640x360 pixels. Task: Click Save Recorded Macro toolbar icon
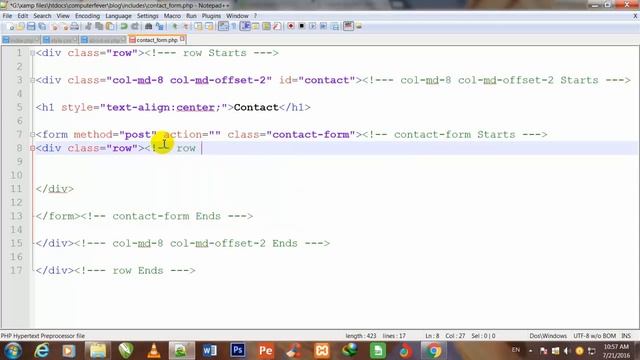click(x=335, y=27)
